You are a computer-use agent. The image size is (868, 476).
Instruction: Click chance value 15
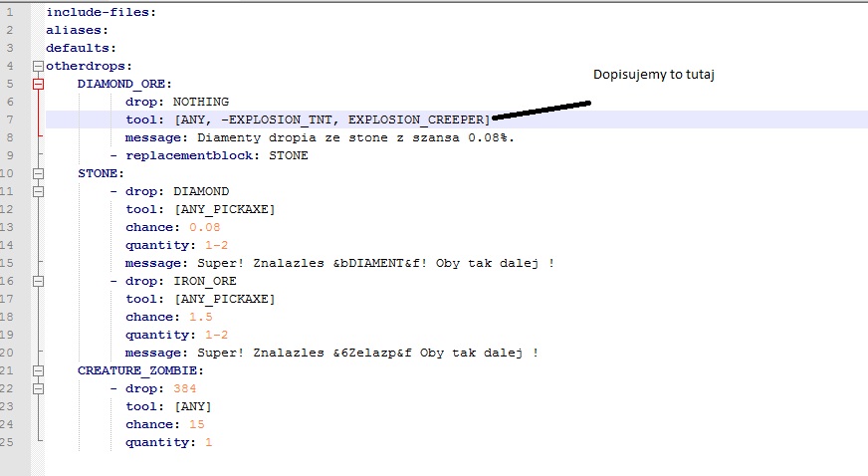click(197, 424)
